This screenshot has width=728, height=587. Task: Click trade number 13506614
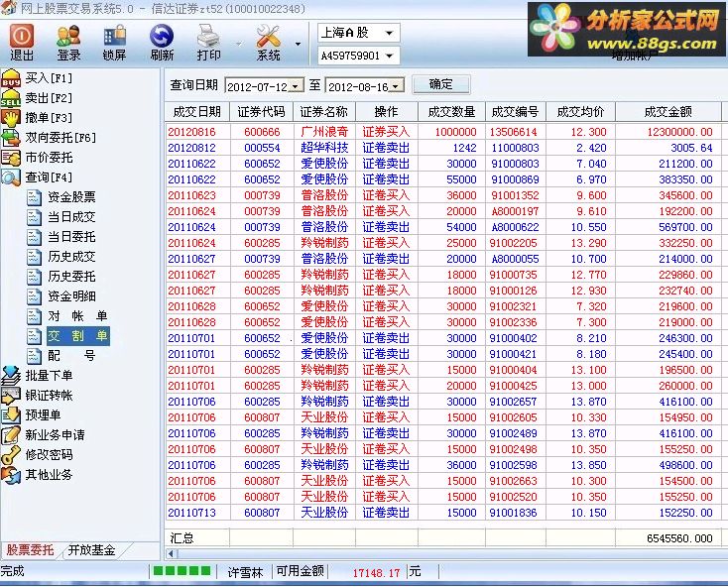(513, 132)
